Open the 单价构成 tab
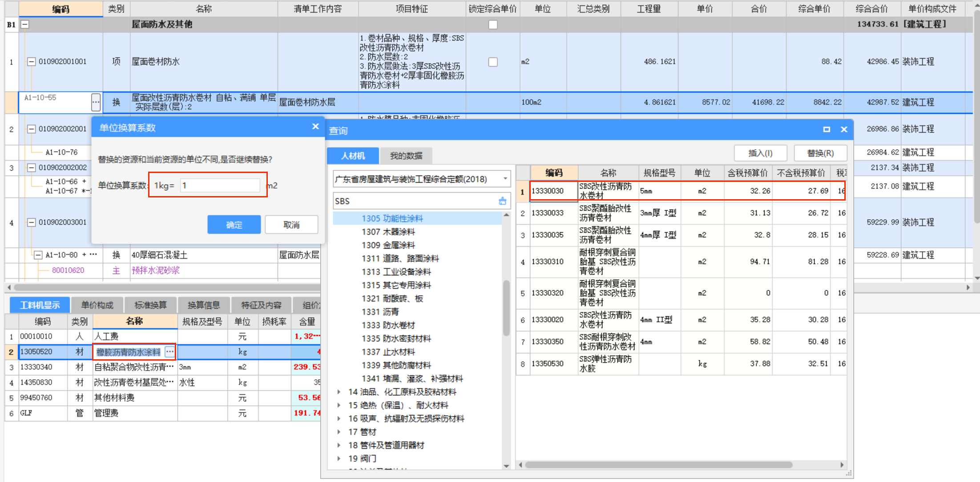Image resolution: width=980 pixels, height=482 pixels. 97,305
